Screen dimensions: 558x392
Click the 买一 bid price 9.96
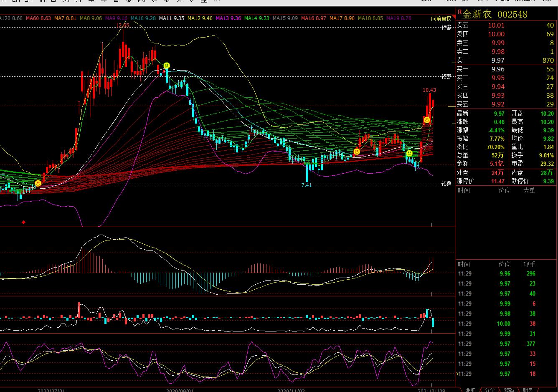pyautogui.click(x=498, y=69)
